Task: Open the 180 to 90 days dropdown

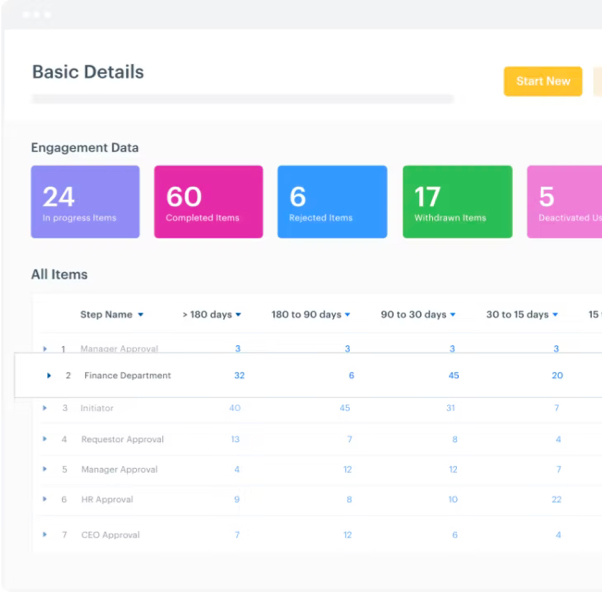Action: pyautogui.click(x=348, y=315)
